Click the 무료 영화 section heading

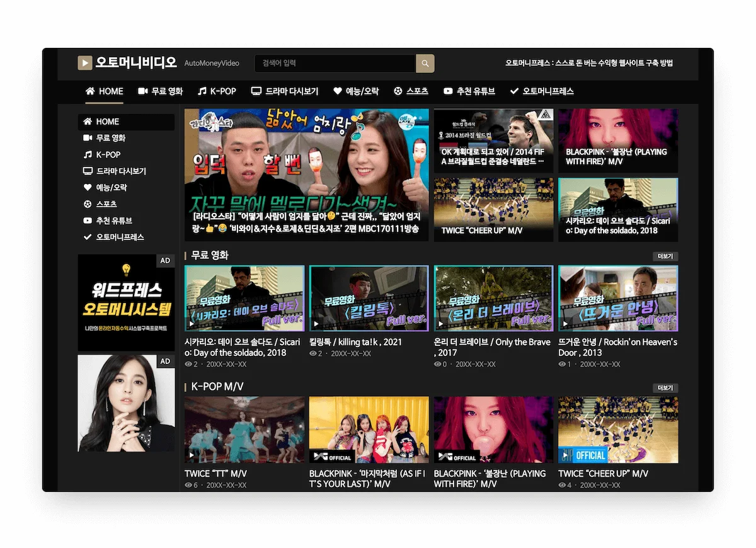[x=210, y=255]
